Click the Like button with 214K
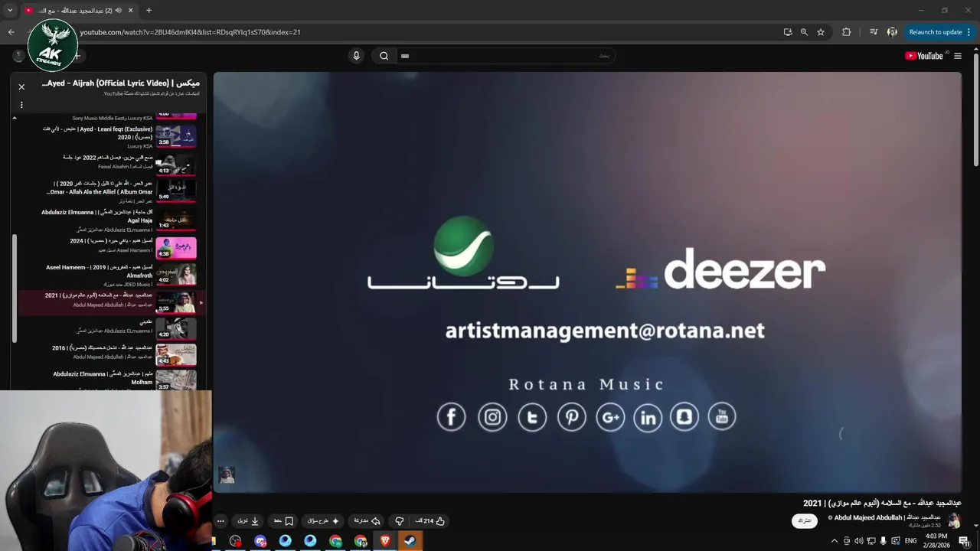 pyautogui.click(x=430, y=521)
